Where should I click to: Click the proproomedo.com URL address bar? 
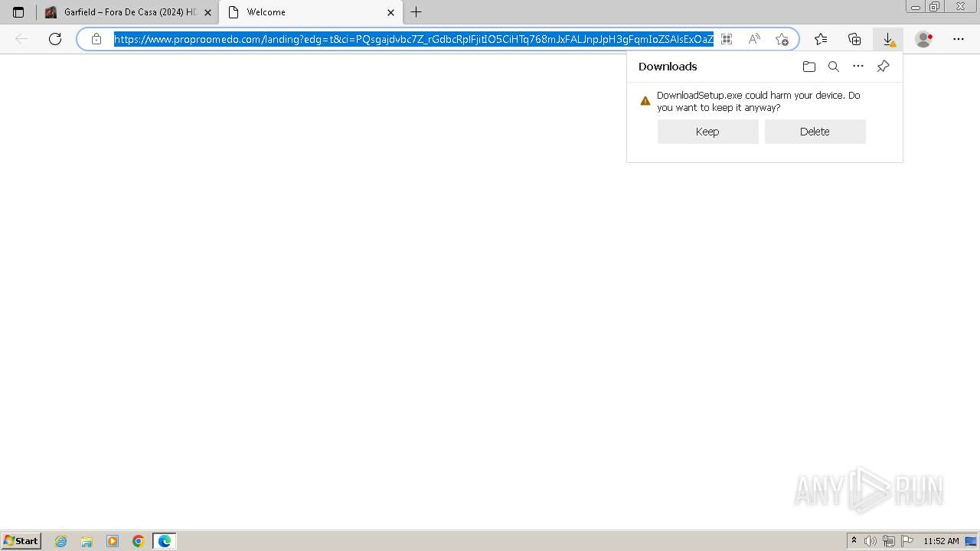pos(413,39)
